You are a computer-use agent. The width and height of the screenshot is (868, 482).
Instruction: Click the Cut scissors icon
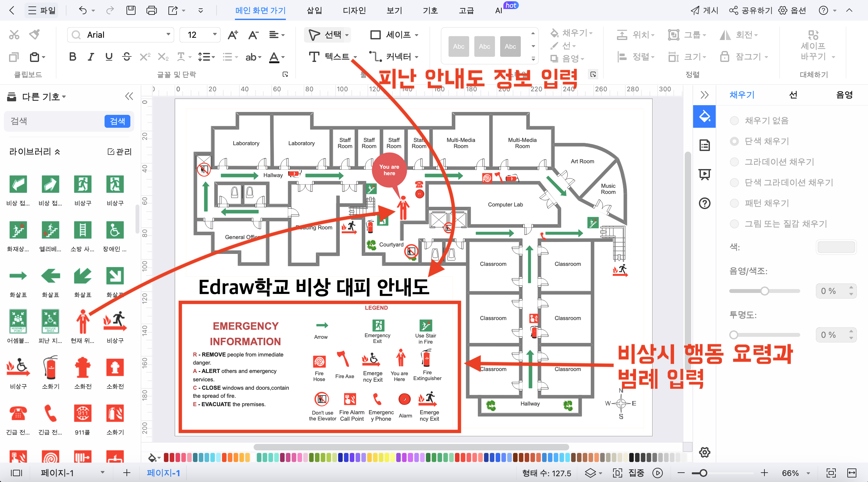14,35
